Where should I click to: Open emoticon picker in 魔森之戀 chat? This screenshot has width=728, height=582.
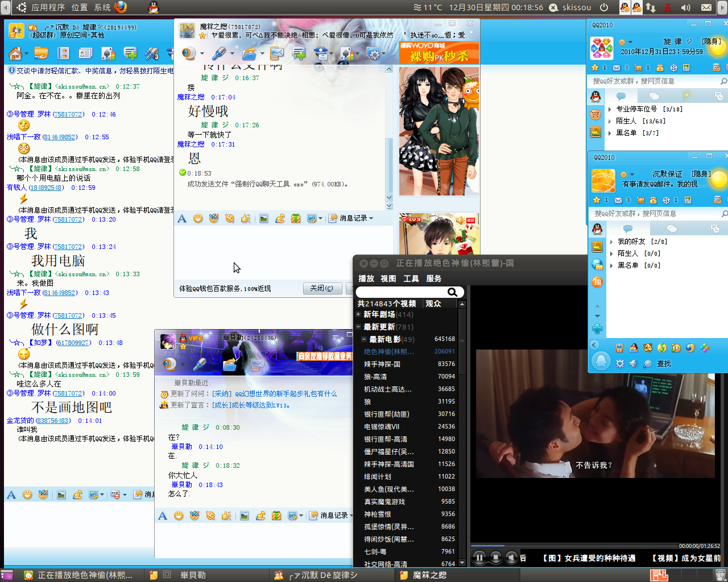pyautogui.click(x=198, y=218)
